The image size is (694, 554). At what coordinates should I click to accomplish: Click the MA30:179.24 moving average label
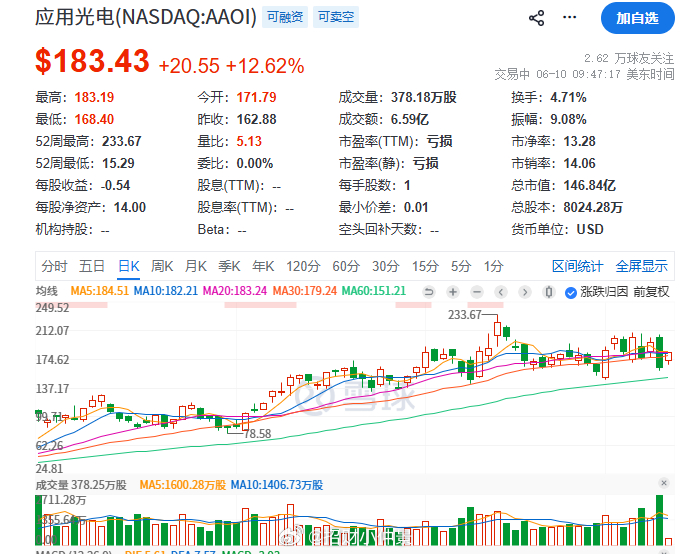(x=305, y=291)
